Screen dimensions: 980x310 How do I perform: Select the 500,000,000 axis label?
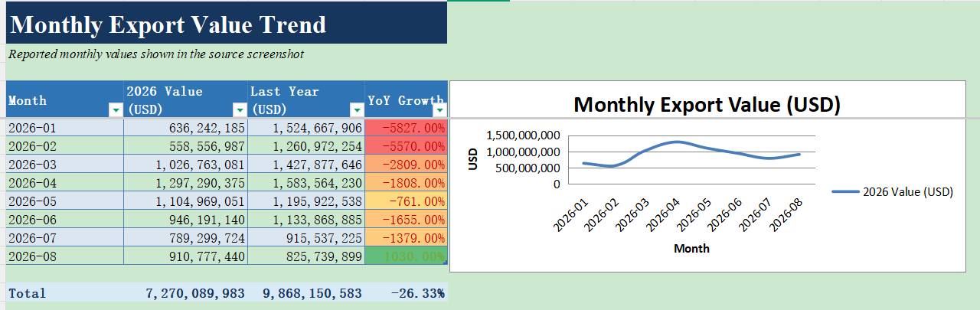coord(528,168)
